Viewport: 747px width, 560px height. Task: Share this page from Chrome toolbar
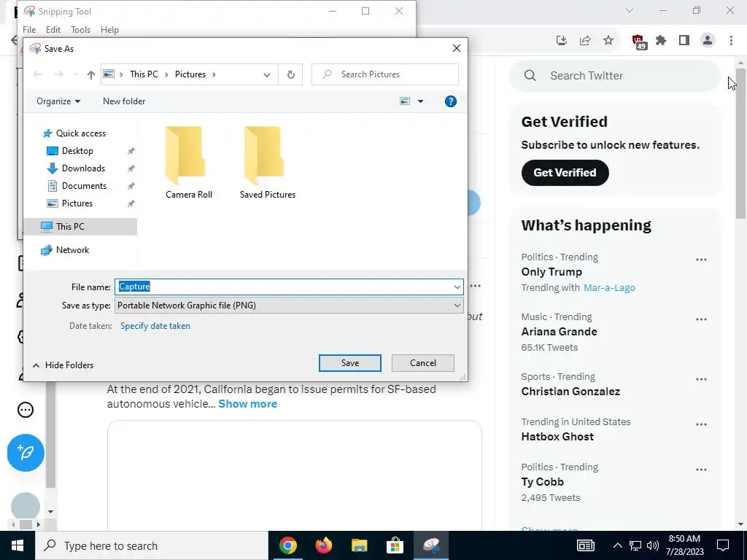point(585,41)
